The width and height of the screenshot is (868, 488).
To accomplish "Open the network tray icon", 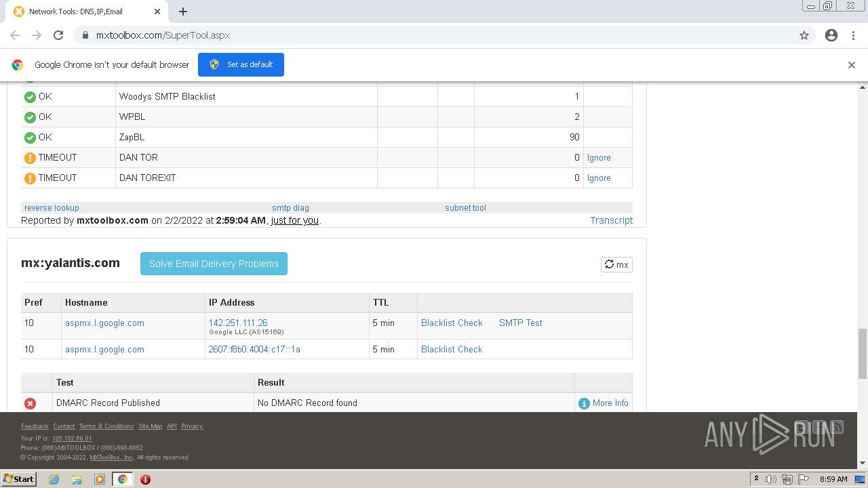I will [787, 479].
